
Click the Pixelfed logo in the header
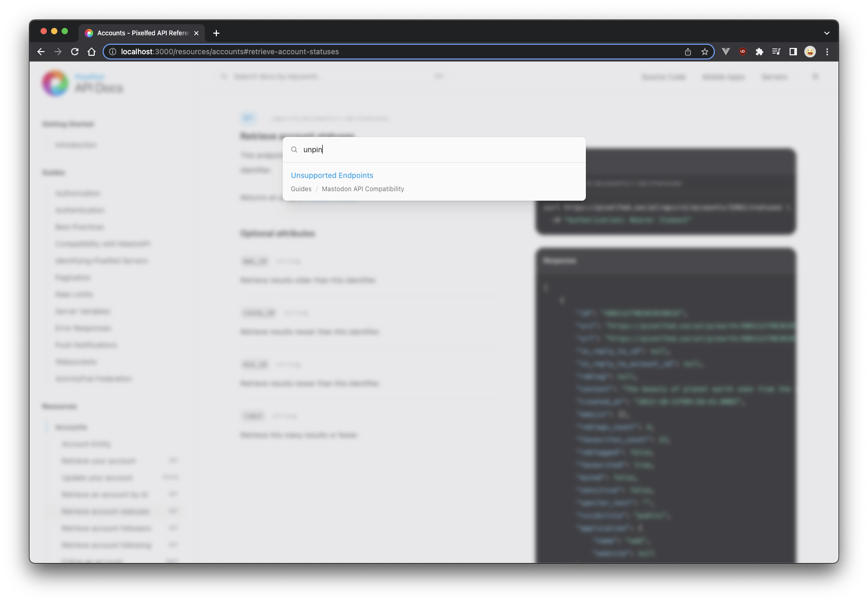55,83
